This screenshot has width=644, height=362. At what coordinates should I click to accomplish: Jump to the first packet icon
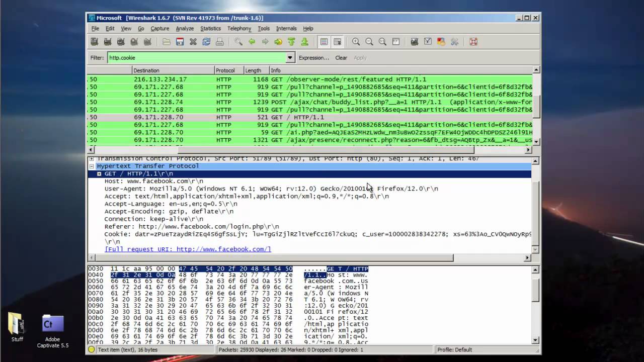tap(291, 42)
